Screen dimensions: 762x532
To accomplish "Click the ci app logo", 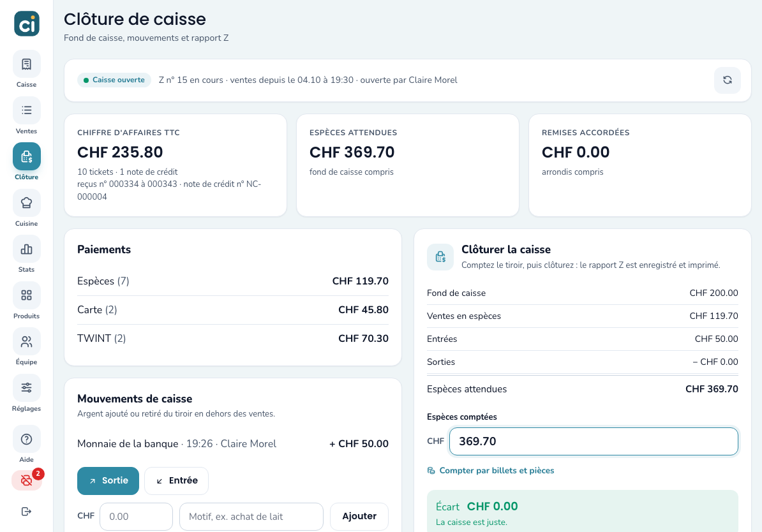I will click(x=27, y=24).
